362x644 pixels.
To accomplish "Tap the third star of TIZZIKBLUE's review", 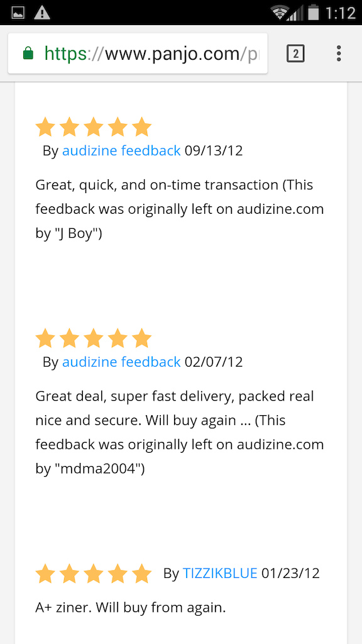I will [x=94, y=574].
